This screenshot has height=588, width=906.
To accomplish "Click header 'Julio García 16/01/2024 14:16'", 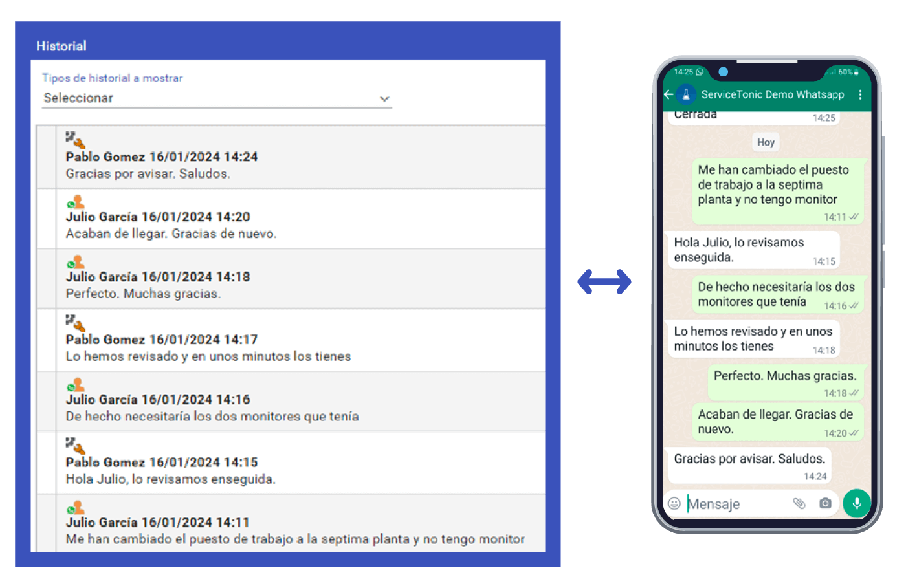I will pos(158,400).
